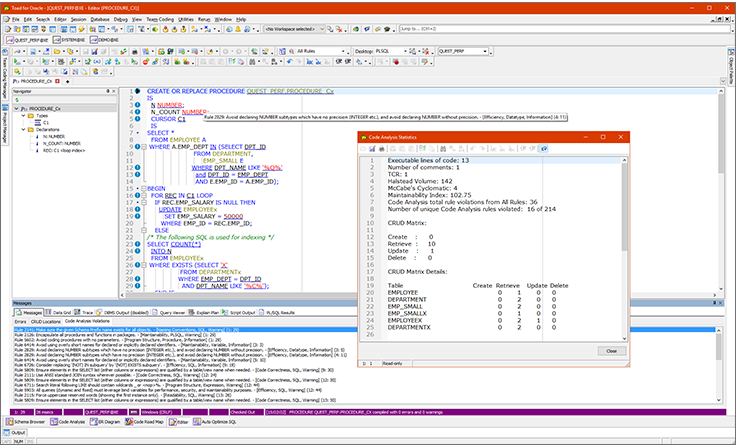
Task: Switch to the SYSTEM@XE connection tab
Action: 69,40
